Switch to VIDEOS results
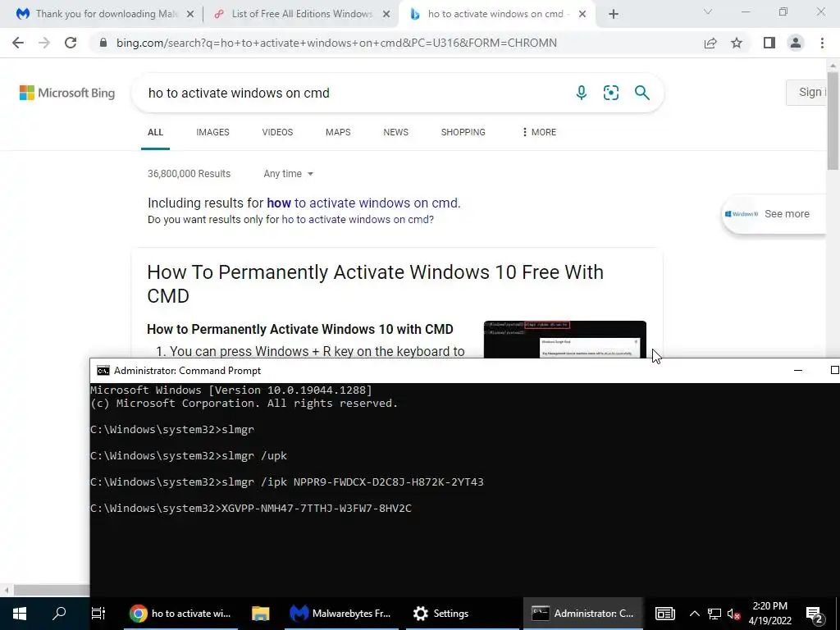The image size is (840, 630). point(277,132)
